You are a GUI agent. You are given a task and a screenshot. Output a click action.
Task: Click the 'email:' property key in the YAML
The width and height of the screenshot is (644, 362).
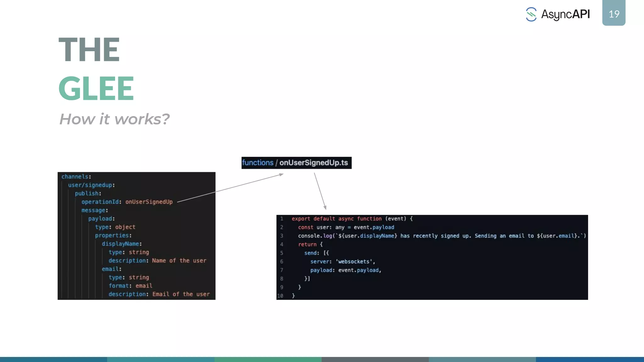coord(111,269)
